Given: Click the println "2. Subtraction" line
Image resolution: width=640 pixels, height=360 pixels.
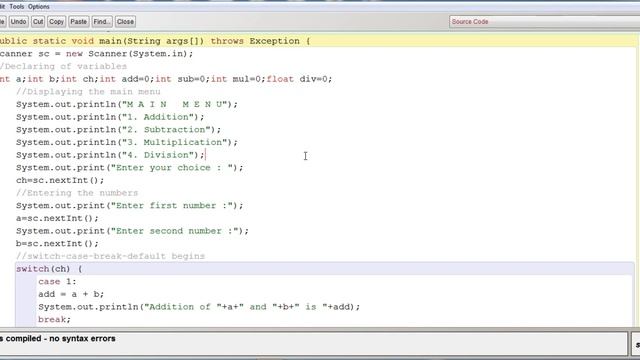Looking at the screenshot, I should [118, 129].
